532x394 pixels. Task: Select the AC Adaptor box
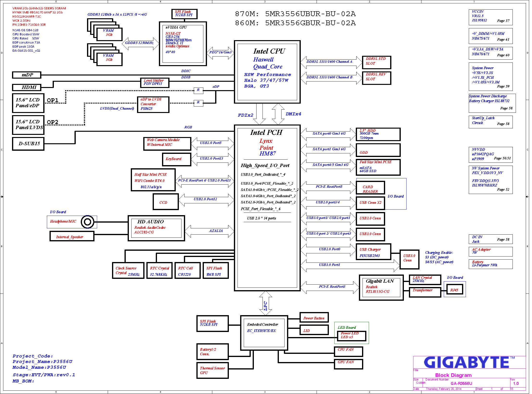click(491, 252)
